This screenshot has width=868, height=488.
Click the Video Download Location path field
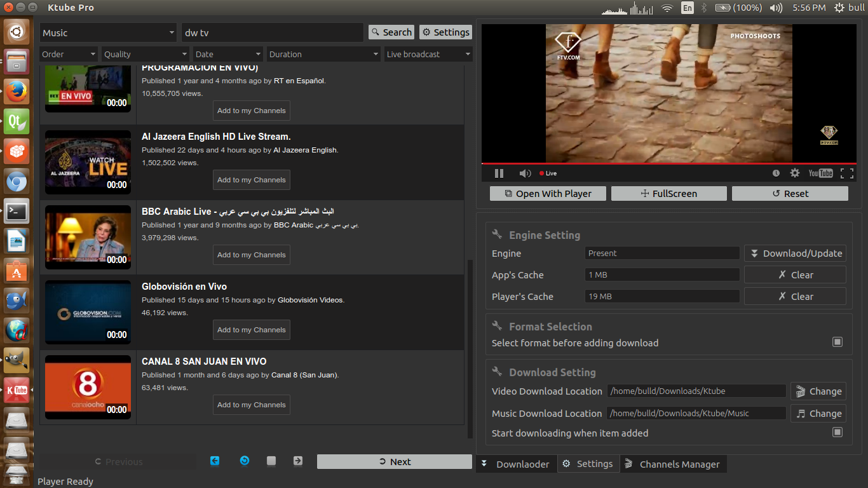click(696, 391)
